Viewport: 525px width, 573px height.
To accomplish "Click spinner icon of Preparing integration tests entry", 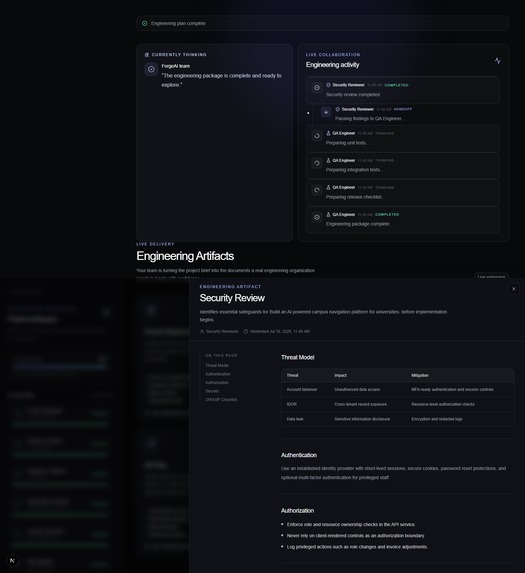I will (x=317, y=163).
